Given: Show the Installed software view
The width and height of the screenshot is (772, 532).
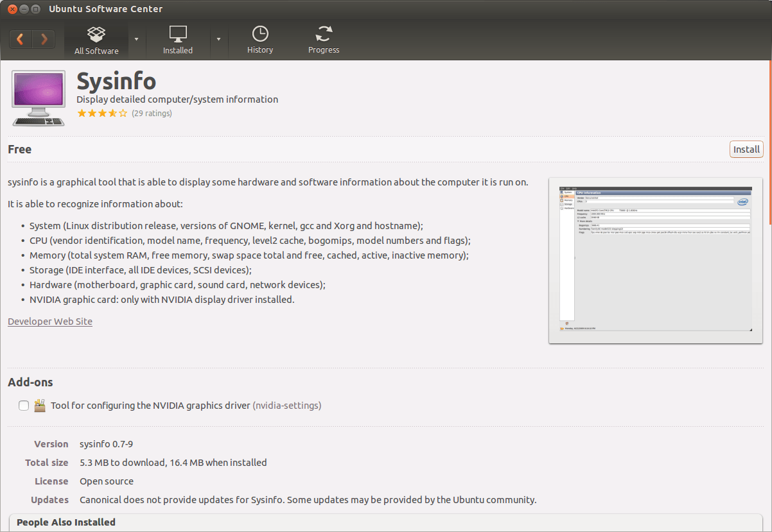Looking at the screenshot, I should pyautogui.click(x=178, y=40).
